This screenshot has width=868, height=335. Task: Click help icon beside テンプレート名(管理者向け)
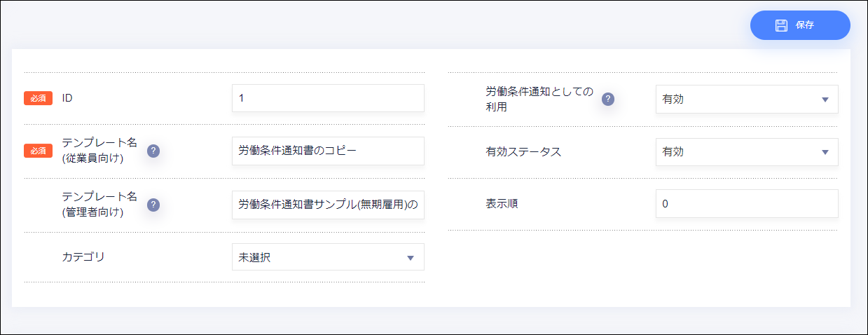(153, 205)
